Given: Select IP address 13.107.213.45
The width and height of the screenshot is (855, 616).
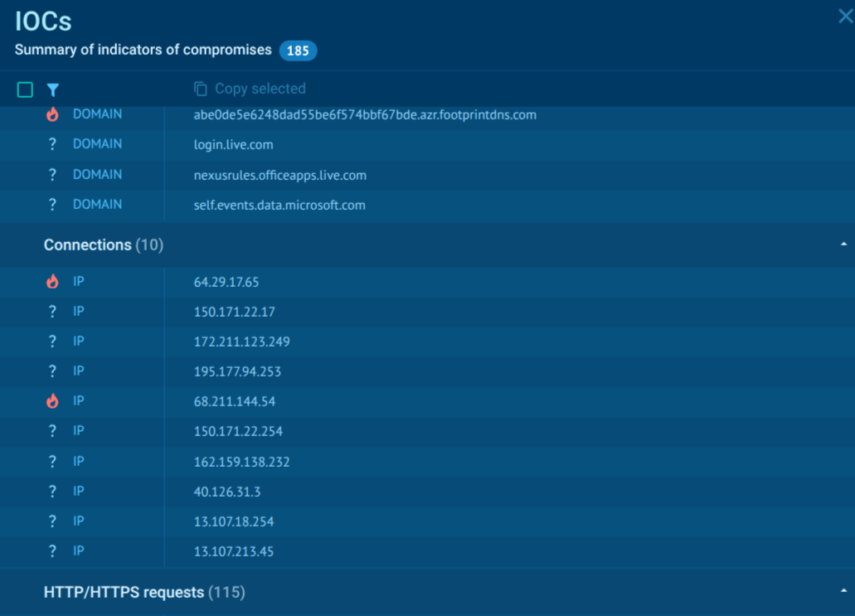Looking at the screenshot, I should pyautogui.click(x=233, y=551).
